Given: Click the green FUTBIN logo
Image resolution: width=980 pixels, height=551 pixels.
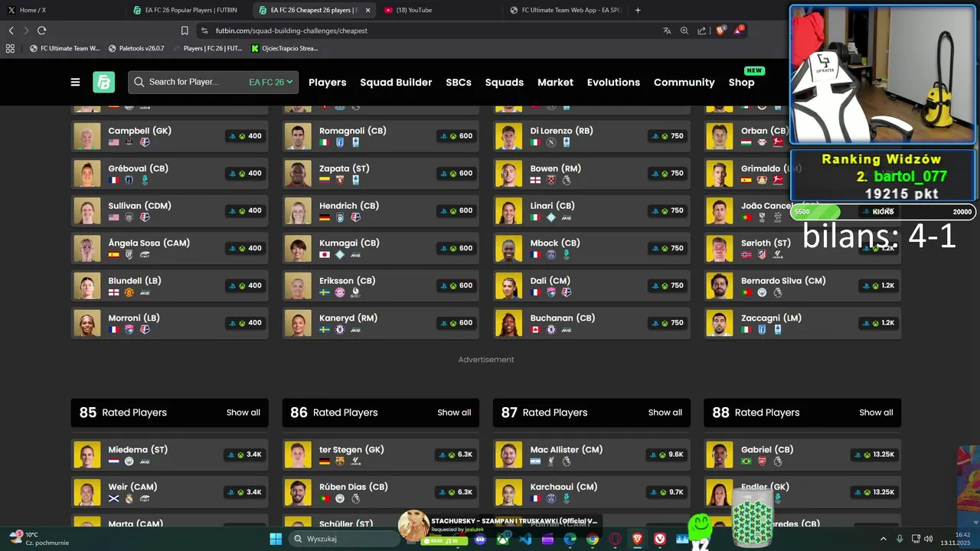Looking at the screenshot, I should (103, 82).
